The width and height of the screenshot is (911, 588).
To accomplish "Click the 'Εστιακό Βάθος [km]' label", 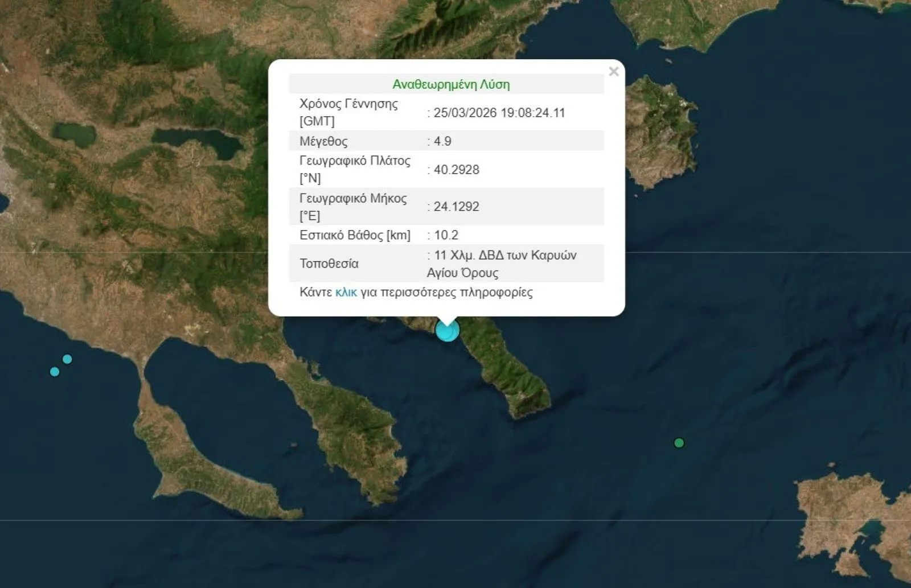I will click(355, 235).
